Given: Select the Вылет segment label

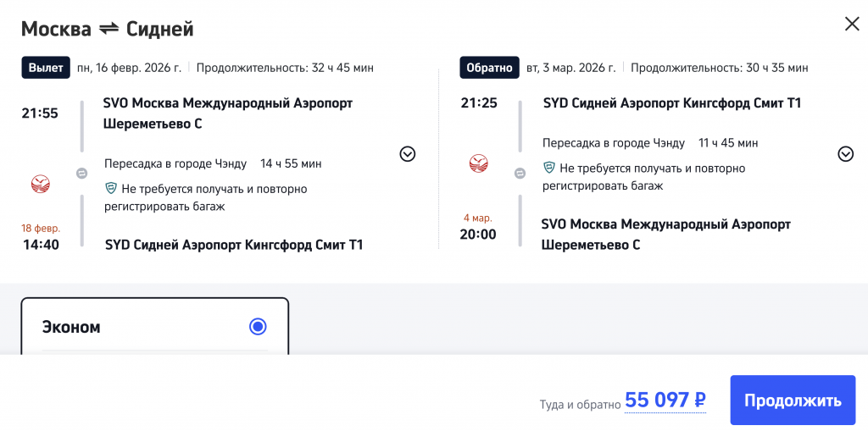Looking at the screenshot, I should point(46,68).
